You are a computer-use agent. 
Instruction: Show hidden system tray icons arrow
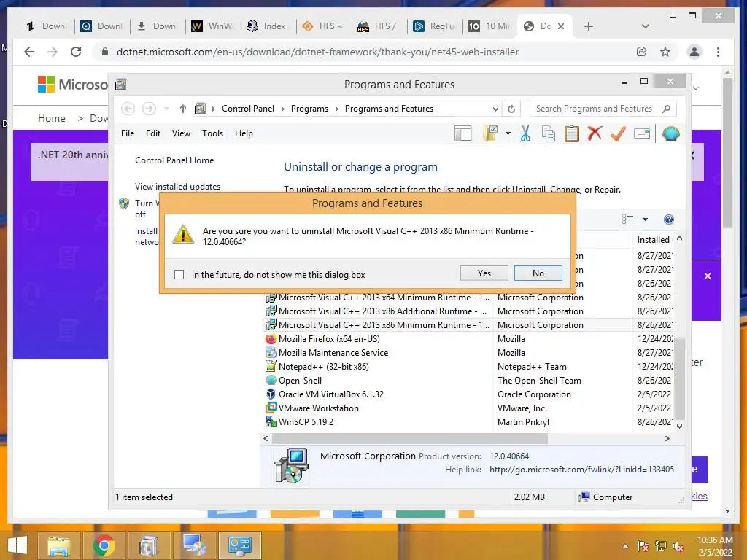pos(625,546)
